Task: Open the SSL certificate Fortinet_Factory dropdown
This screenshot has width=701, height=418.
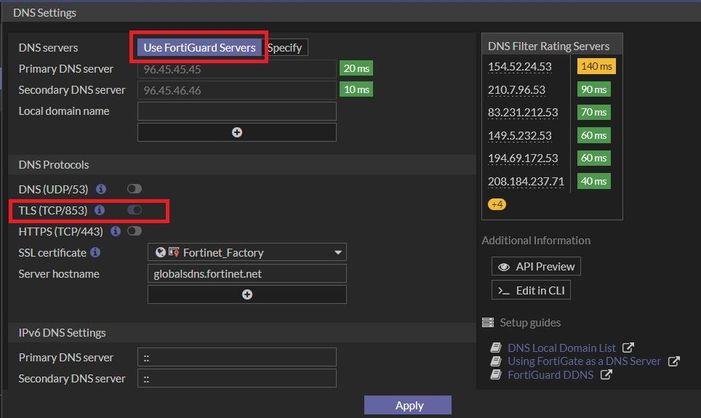Action: (247, 253)
